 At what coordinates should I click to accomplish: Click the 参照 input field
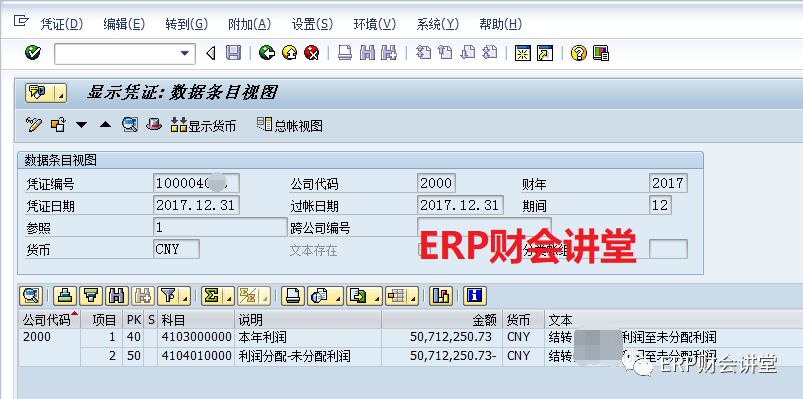pos(220,227)
